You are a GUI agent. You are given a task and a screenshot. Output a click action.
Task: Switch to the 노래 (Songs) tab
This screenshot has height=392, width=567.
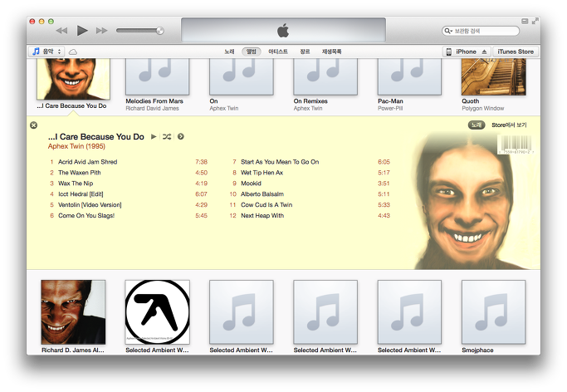pyautogui.click(x=229, y=51)
